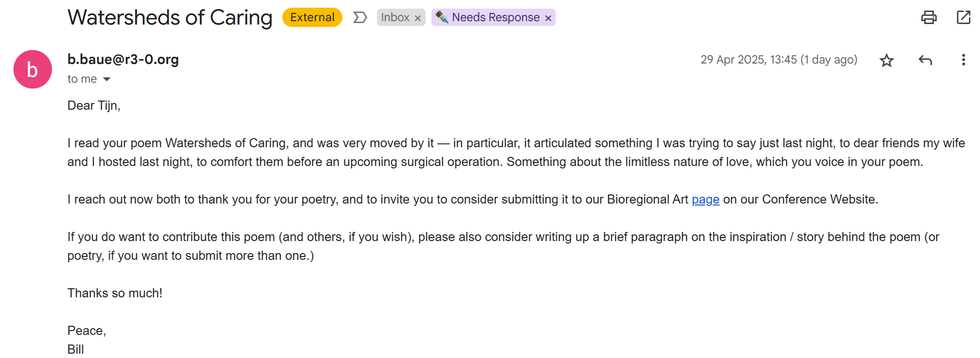Open the Inbox label

click(x=395, y=18)
